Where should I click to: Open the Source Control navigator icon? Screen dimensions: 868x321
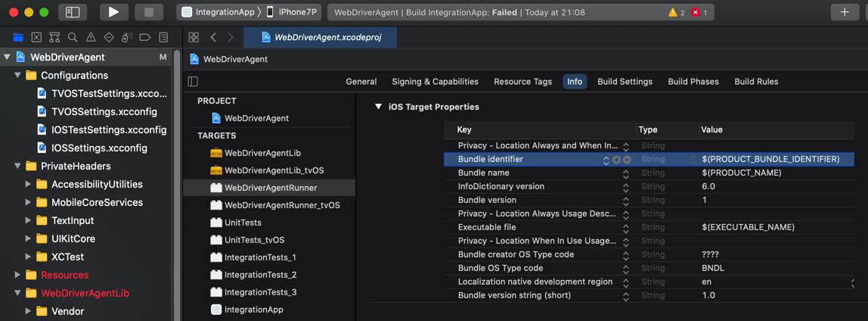36,37
